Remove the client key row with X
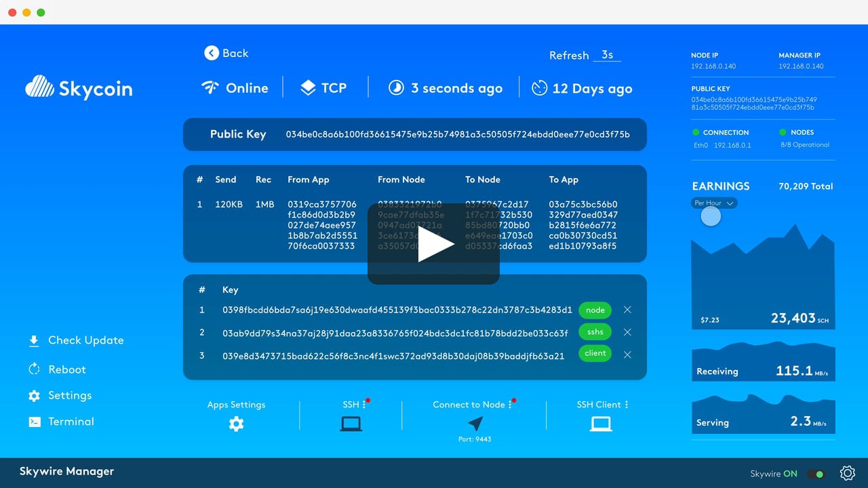 coord(627,354)
